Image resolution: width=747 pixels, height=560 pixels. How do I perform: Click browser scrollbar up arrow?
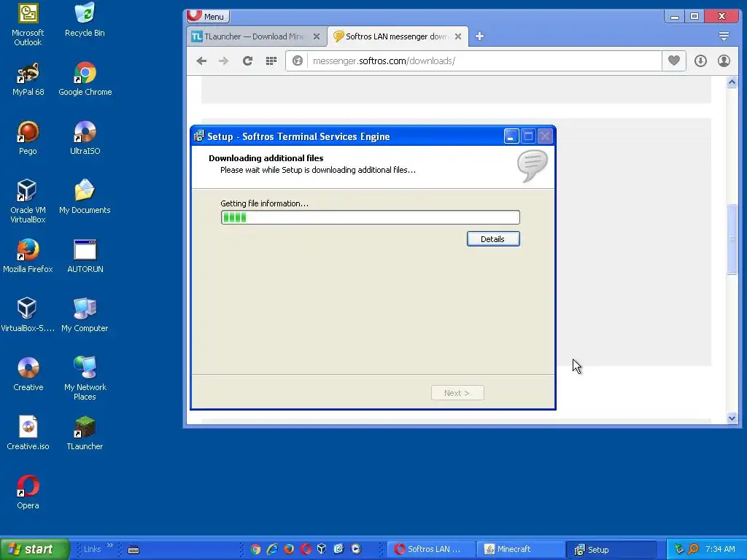pos(732,82)
